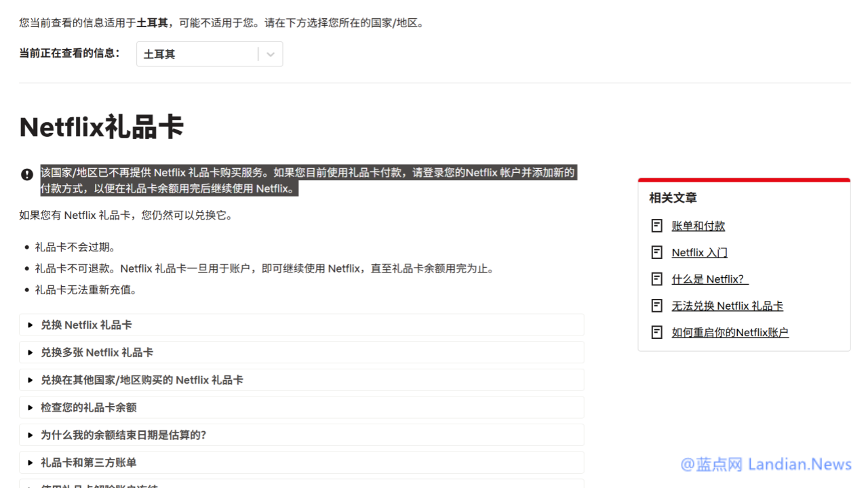Expand 兑换在其他国家/地区购买的 Netflix 礼品卡
The width and height of the screenshot is (868, 488).
pos(302,380)
